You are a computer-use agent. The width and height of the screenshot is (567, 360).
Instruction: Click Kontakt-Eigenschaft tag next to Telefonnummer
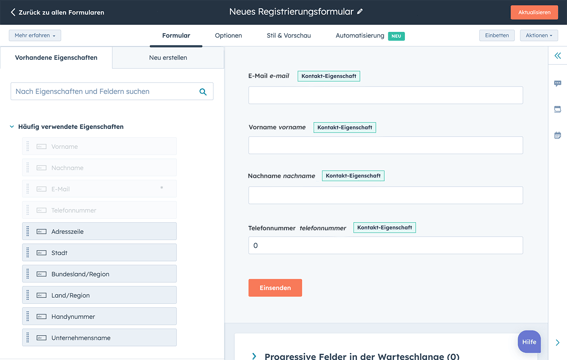point(384,228)
